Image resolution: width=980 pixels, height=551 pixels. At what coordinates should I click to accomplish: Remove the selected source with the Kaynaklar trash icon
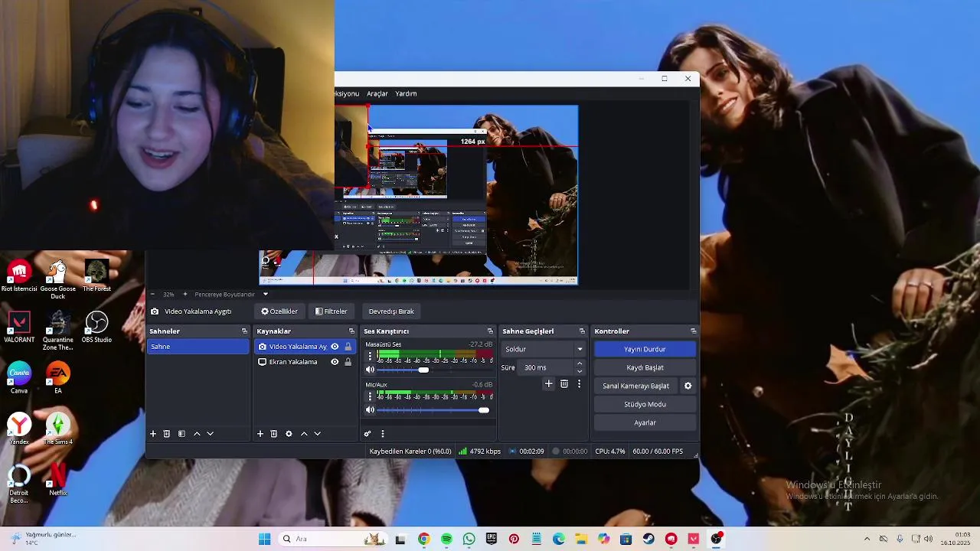(x=274, y=434)
